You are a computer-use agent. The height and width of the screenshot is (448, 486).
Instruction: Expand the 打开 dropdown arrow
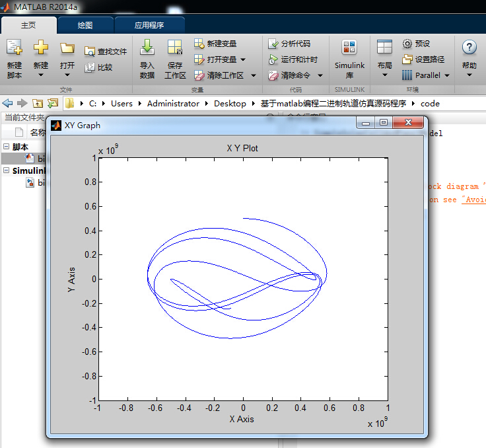tap(67, 75)
